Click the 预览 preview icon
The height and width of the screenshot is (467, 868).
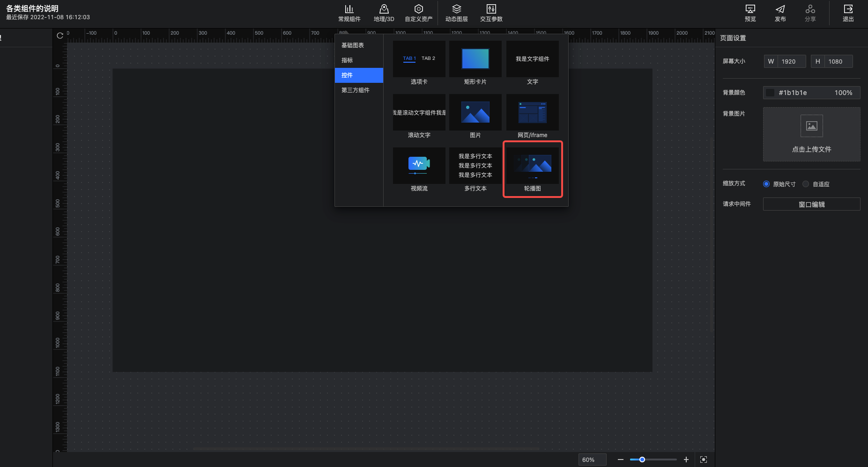coord(750,13)
